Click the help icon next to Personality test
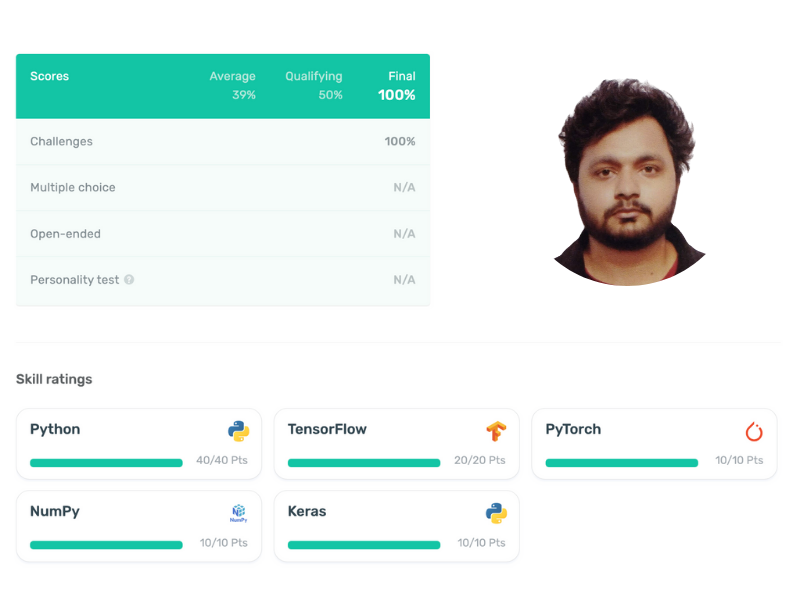 [x=129, y=280]
